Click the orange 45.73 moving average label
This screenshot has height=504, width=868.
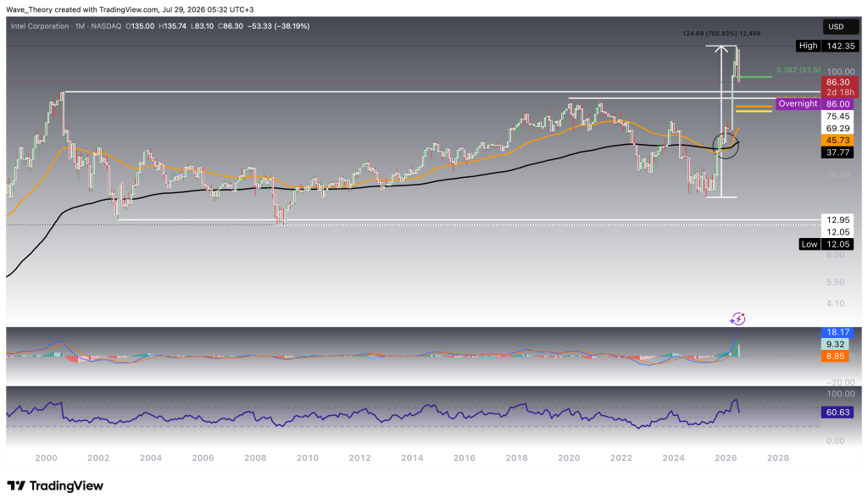pyautogui.click(x=837, y=141)
